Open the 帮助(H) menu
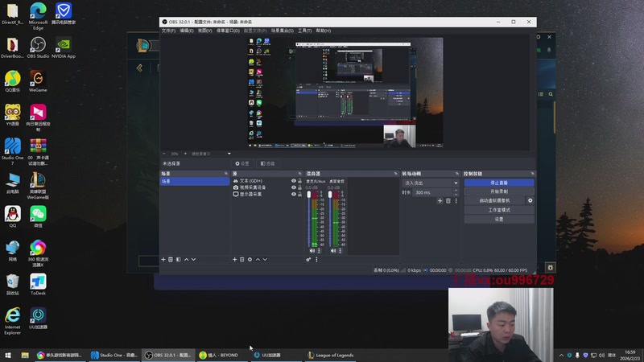Screen dimensions: 644x362 click(324, 31)
